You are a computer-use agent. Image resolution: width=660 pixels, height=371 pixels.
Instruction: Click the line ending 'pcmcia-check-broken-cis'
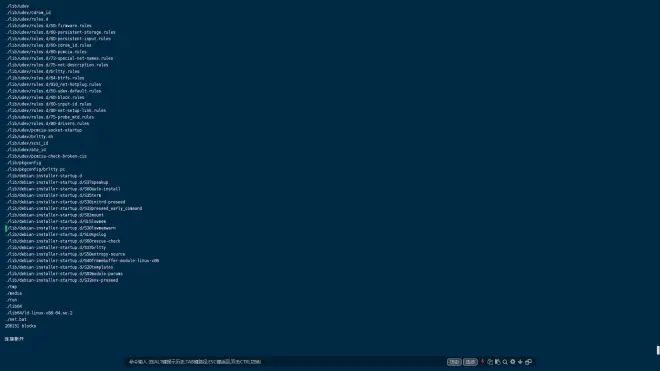(46, 156)
